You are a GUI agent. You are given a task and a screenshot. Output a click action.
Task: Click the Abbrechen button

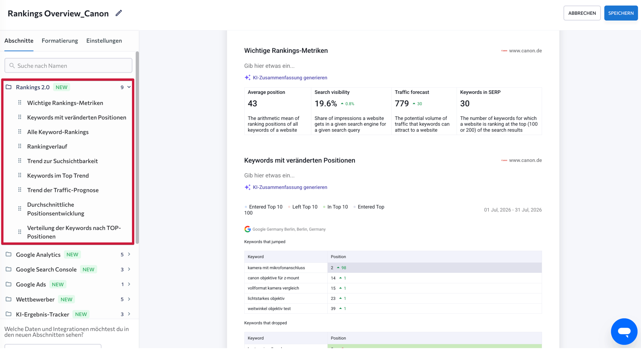582,13
